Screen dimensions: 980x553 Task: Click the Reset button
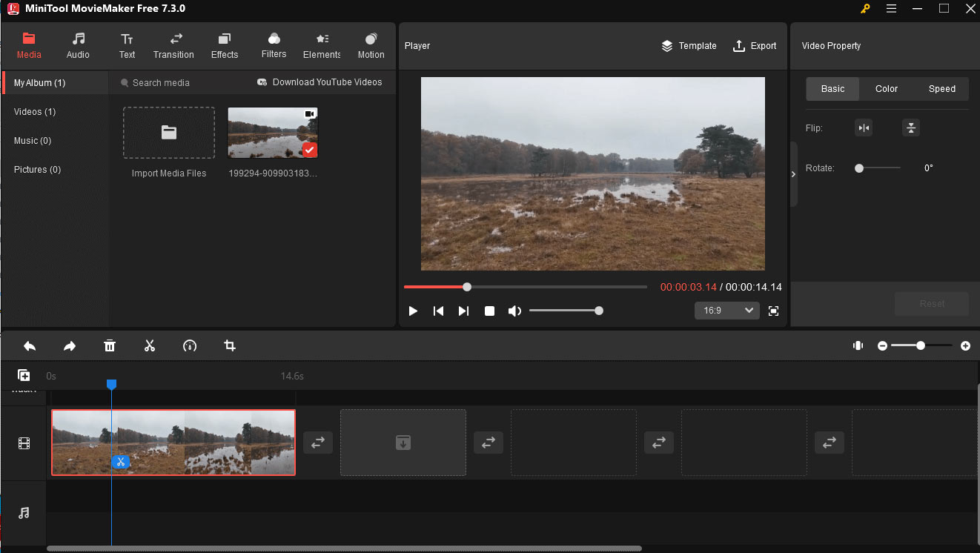932,304
